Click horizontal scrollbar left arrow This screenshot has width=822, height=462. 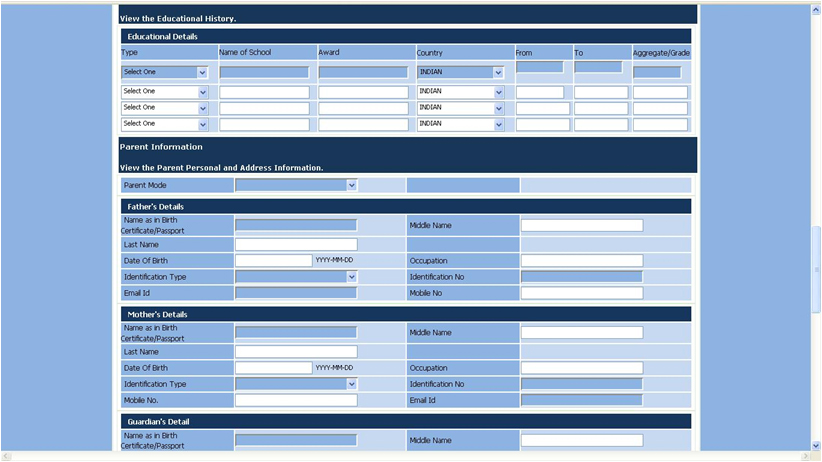[6, 456]
